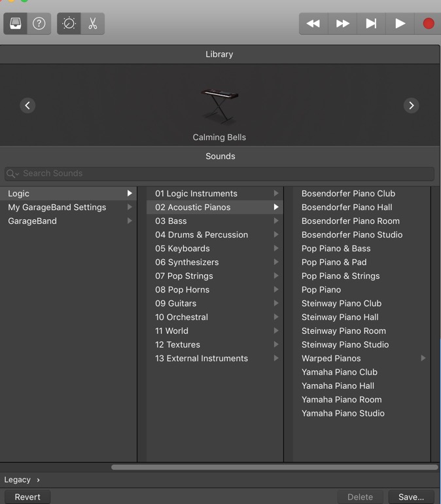Click arrow beside 12 Textures
The width and height of the screenshot is (441, 504).
pyautogui.click(x=276, y=344)
